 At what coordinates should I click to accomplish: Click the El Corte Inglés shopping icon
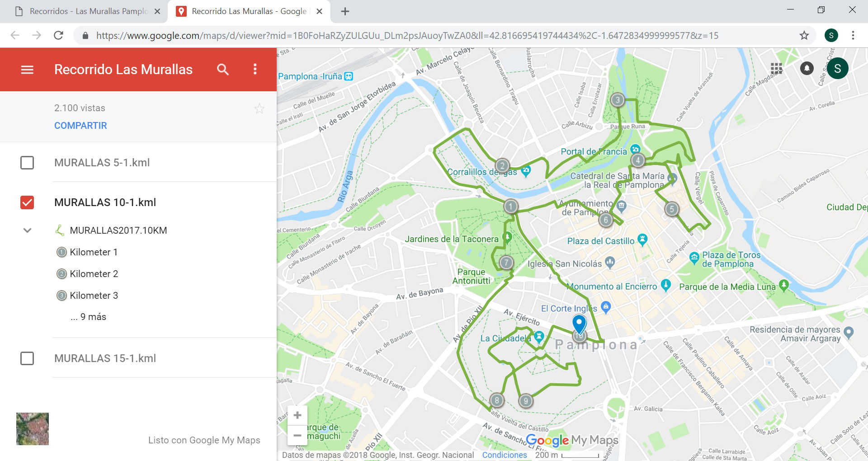(x=606, y=307)
